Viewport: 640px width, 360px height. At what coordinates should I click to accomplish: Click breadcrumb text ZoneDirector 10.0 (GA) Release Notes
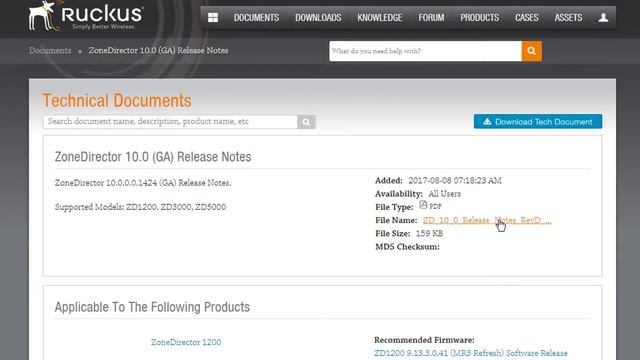[158, 51]
